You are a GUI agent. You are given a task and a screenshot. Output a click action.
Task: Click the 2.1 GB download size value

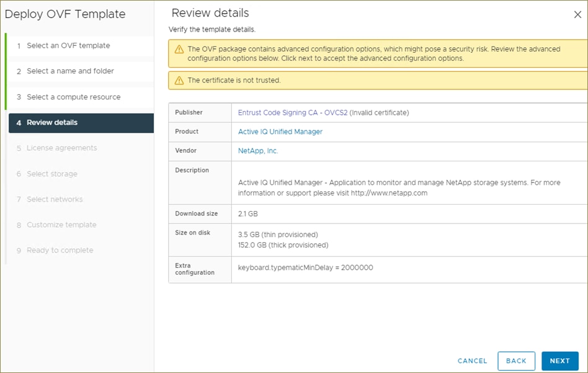coord(248,214)
